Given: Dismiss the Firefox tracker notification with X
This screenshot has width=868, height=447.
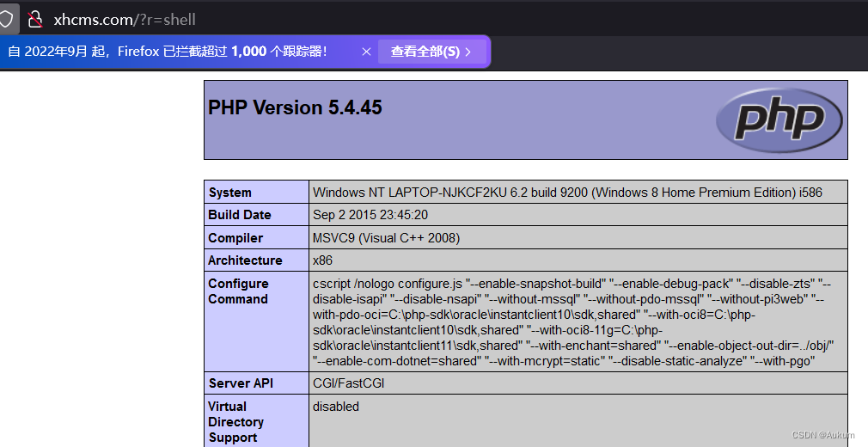Looking at the screenshot, I should point(366,52).
